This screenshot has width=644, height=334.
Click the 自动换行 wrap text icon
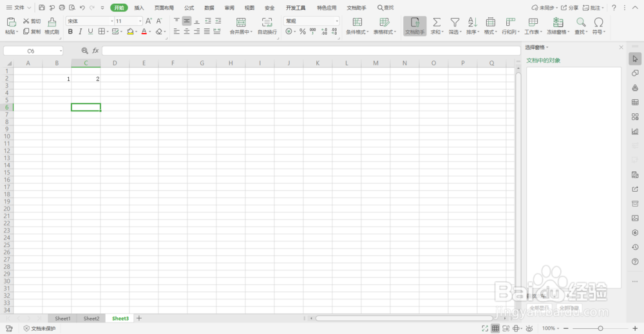(x=267, y=22)
